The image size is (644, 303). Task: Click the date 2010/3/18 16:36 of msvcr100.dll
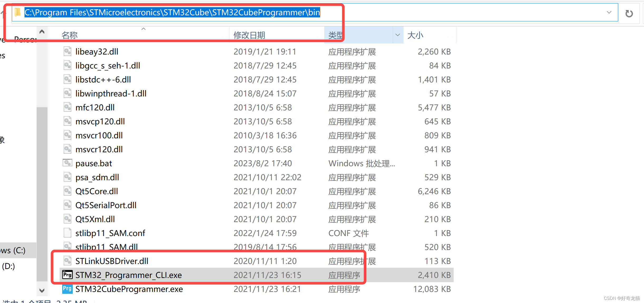[265, 135]
